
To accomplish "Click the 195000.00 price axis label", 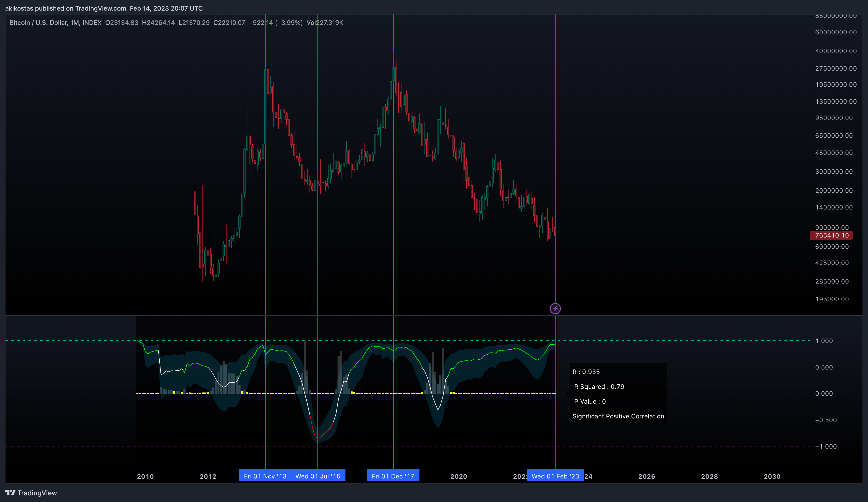I will [x=832, y=299].
